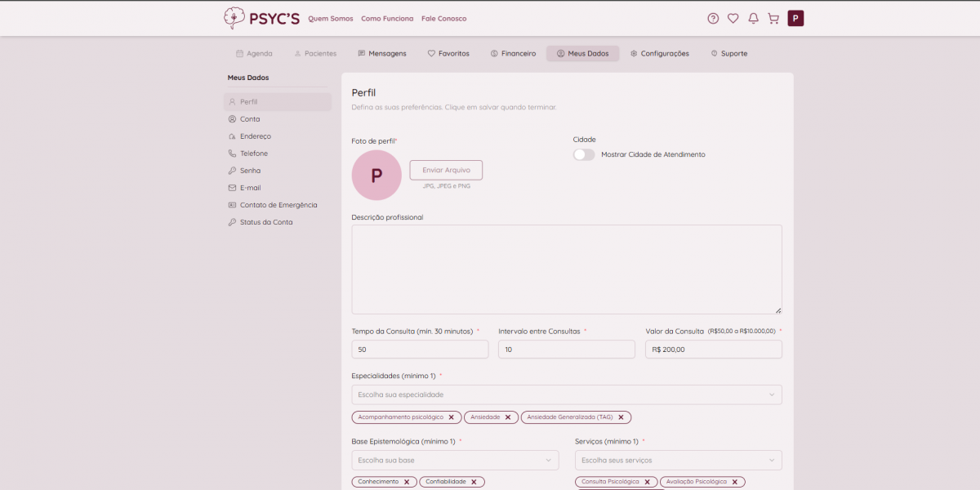This screenshot has width=980, height=490.
Task: Expand the Escolha sua especialidade dropdown
Action: (x=566, y=394)
